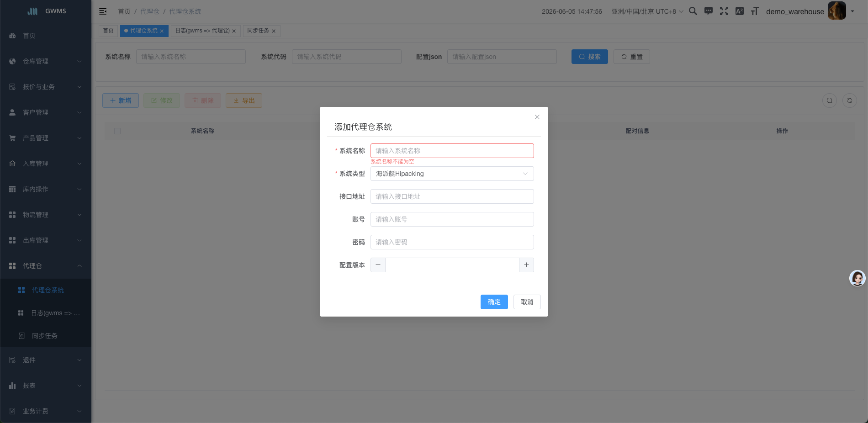Select 代理仓系统 in the sidebar submenu
The height and width of the screenshot is (423, 868).
[46, 290]
